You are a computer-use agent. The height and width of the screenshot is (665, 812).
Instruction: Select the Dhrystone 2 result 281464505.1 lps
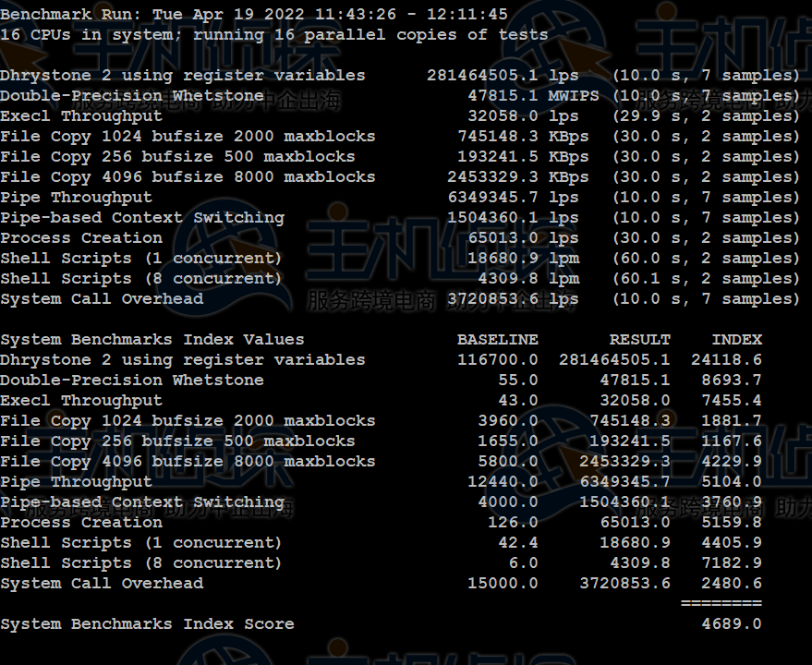(503, 76)
